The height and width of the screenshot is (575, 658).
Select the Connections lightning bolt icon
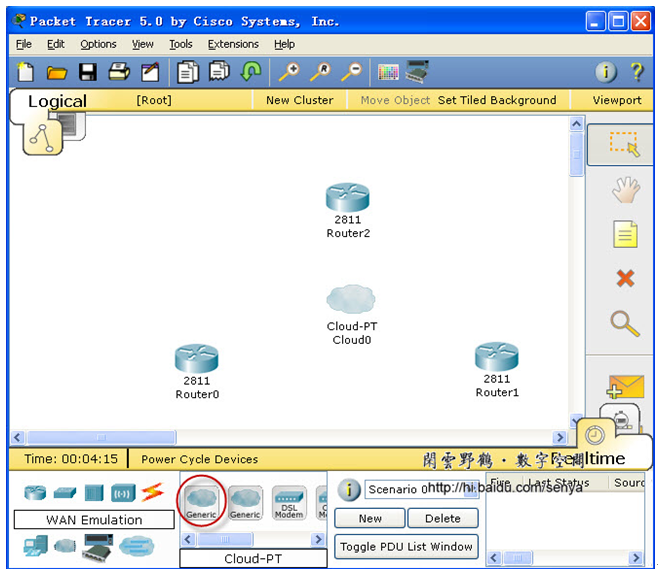click(152, 492)
